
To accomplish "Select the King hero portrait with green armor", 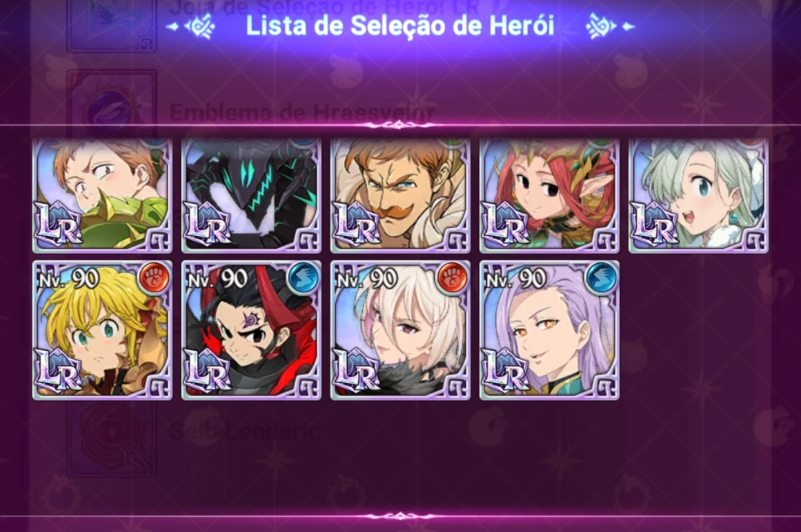I will tap(102, 195).
